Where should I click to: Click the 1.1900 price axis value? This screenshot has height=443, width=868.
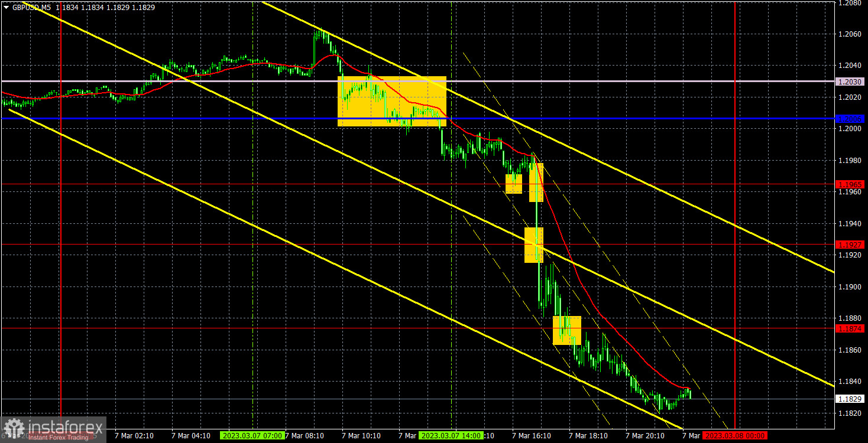point(850,287)
